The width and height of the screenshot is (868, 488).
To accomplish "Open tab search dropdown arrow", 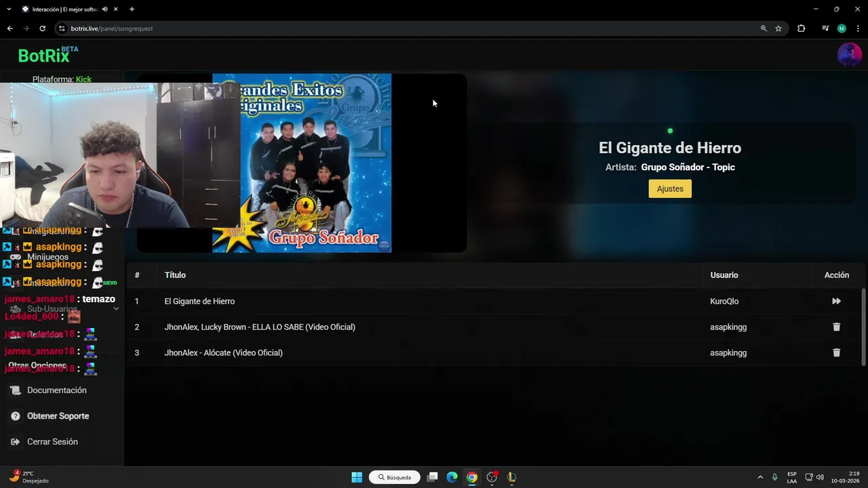I will pyautogui.click(x=9, y=9).
